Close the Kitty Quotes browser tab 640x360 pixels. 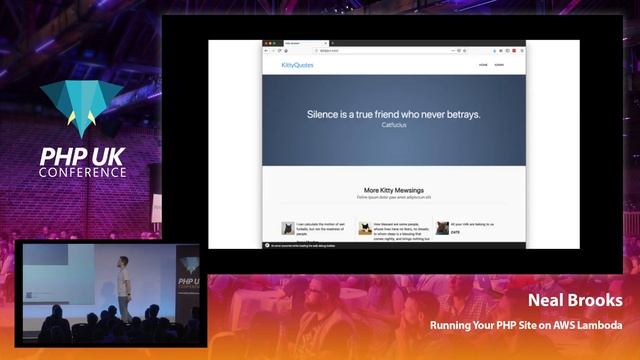pyautogui.click(x=326, y=43)
